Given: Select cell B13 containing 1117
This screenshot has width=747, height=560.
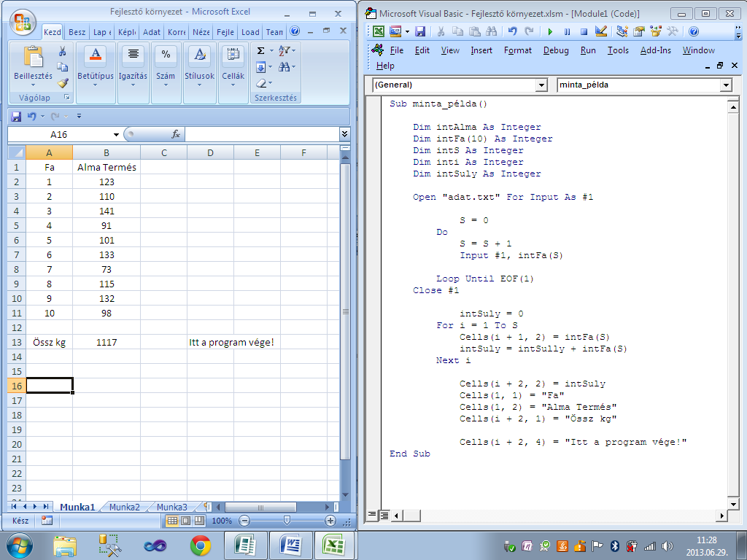Looking at the screenshot, I should coord(107,342).
